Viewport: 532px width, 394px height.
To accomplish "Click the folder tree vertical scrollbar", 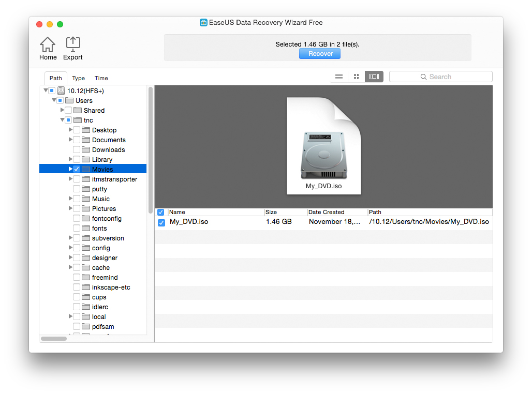I will pyautogui.click(x=150, y=150).
